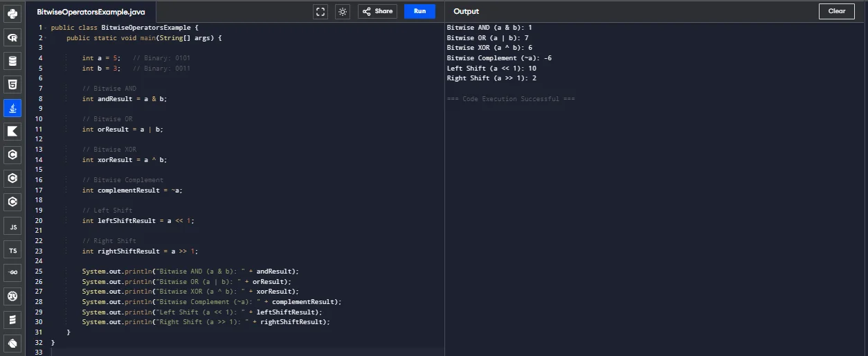Screen dimensions: 868x356
Task: Open the Kotlin K-logo compiler icon
Action: (x=12, y=132)
